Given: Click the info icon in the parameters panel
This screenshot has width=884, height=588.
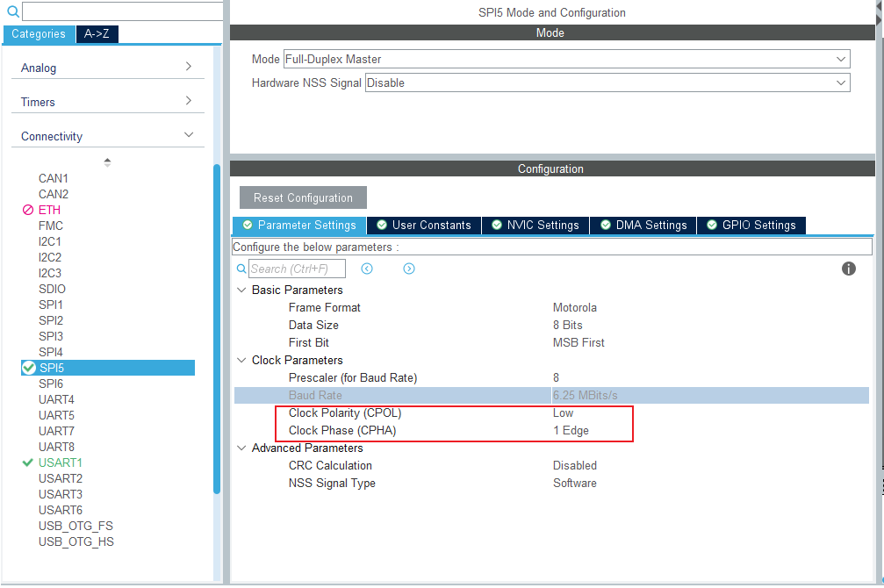Looking at the screenshot, I should 849,269.
